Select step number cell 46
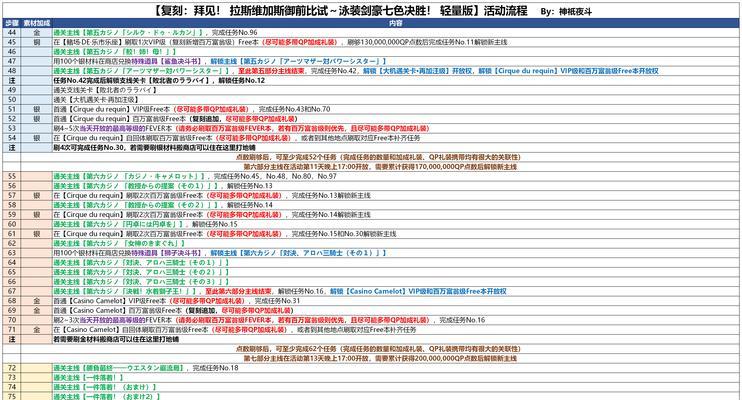The width and height of the screenshot is (742, 400). [11, 52]
